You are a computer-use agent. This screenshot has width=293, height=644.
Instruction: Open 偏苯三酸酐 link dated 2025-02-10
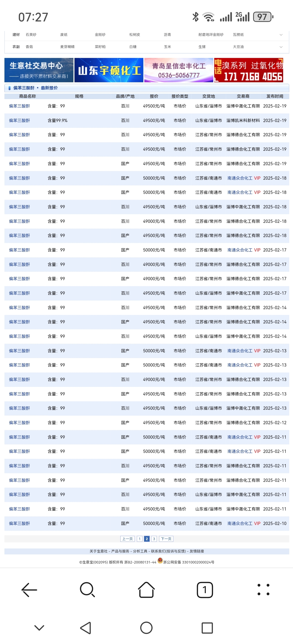(x=20, y=524)
